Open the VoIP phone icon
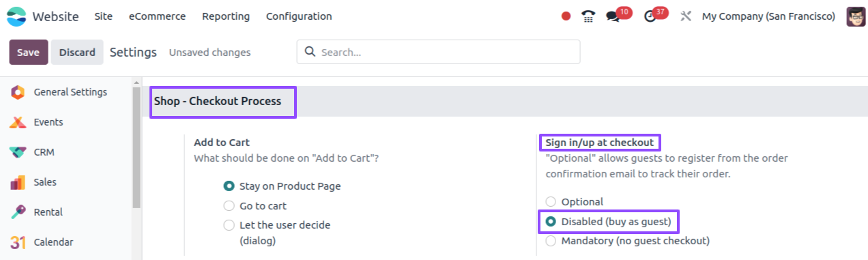 588,16
